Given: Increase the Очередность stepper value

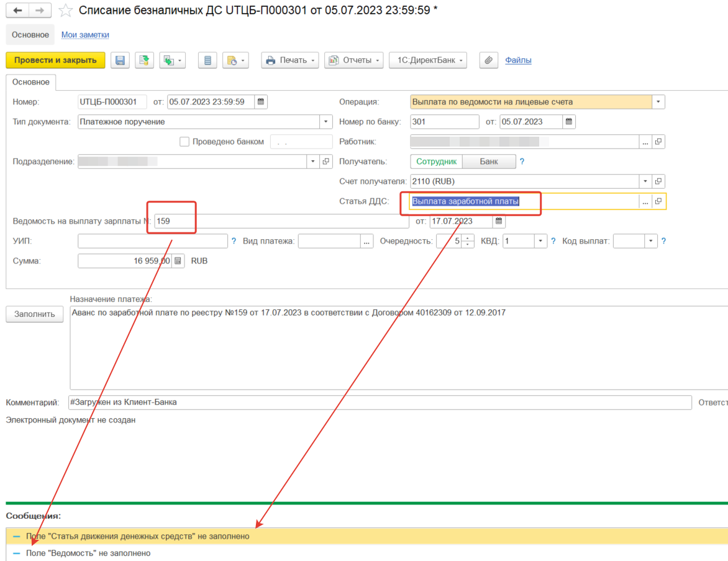Looking at the screenshot, I should [x=468, y=238].
